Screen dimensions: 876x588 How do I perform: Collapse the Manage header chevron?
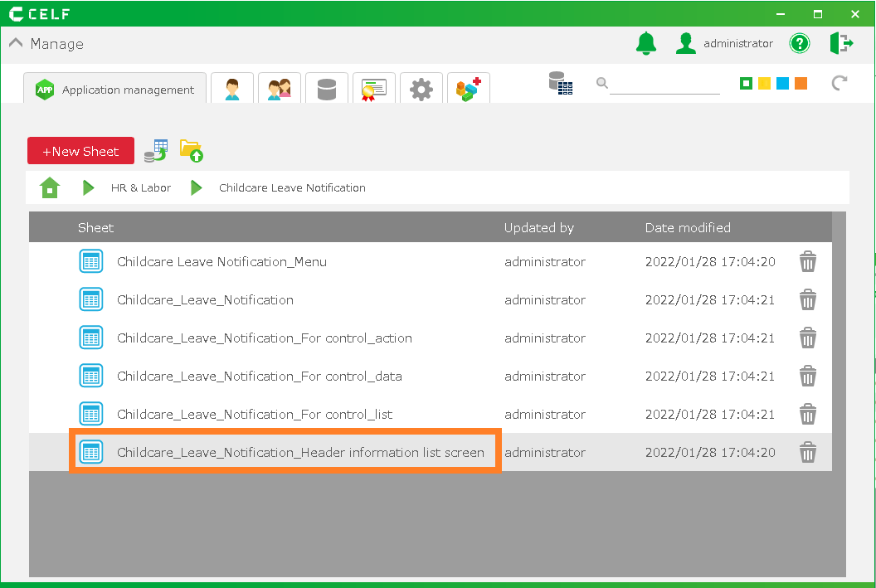(x=16, y=44)
